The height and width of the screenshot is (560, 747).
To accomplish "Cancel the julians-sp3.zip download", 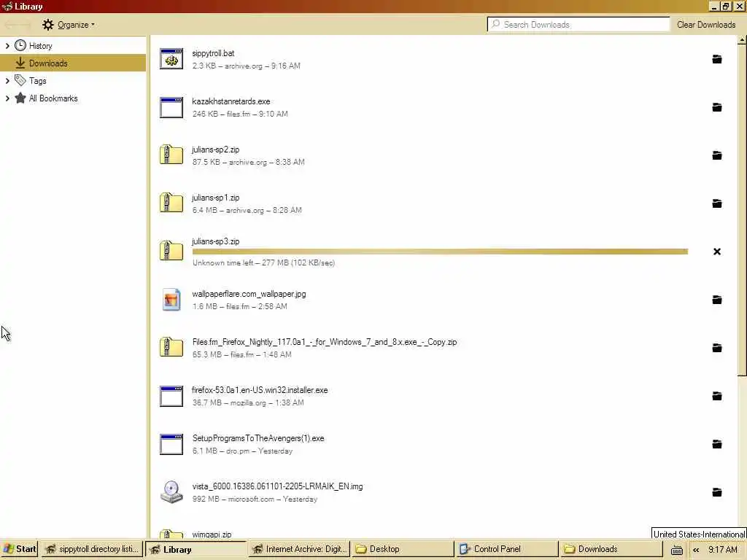I will click(x=716, y=252).
